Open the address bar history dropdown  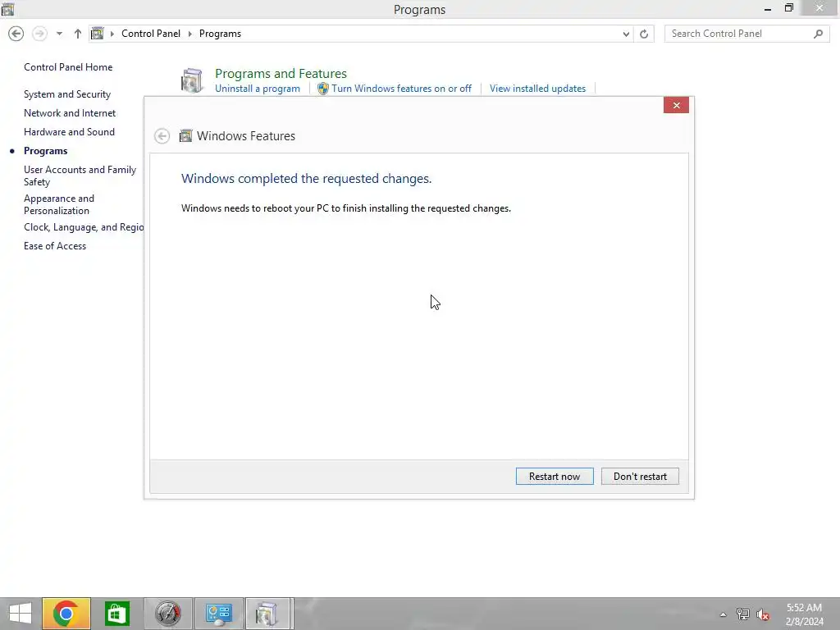click(626, 34)
